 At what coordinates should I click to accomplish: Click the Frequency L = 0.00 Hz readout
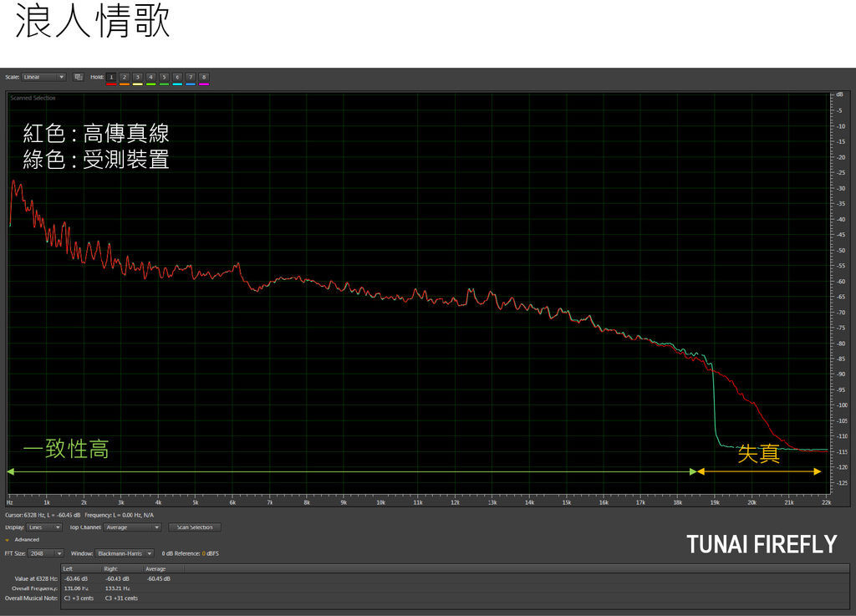click(x=119, y=515)
